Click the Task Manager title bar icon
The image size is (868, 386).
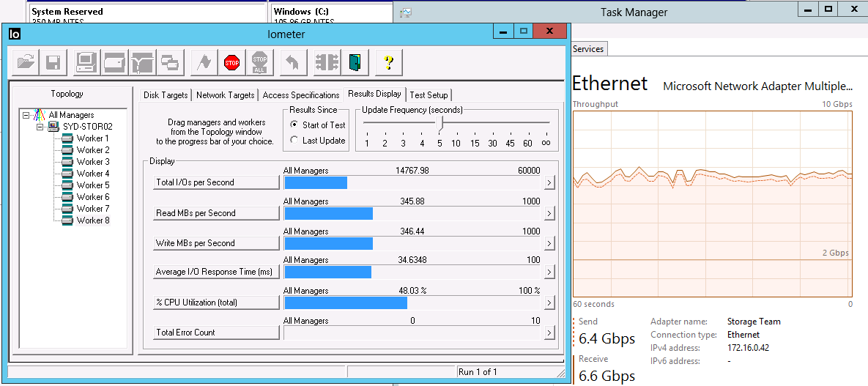coord(406,12)
